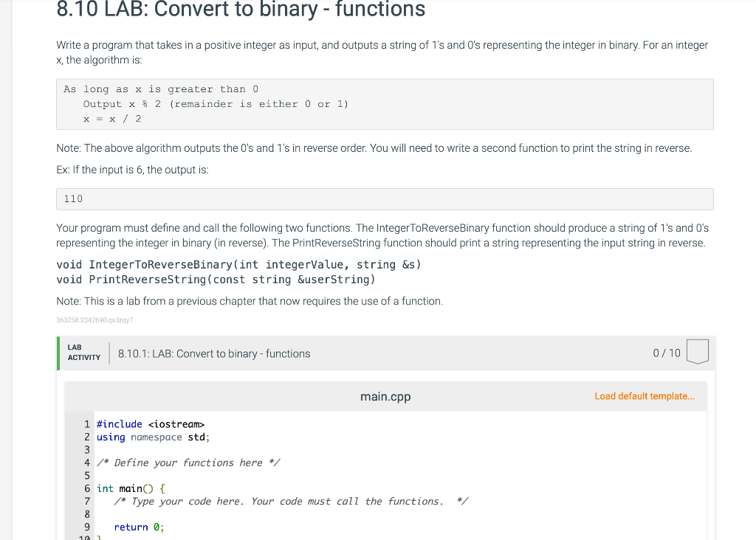Click the PrintReverseString function signature

coord(216,280)
